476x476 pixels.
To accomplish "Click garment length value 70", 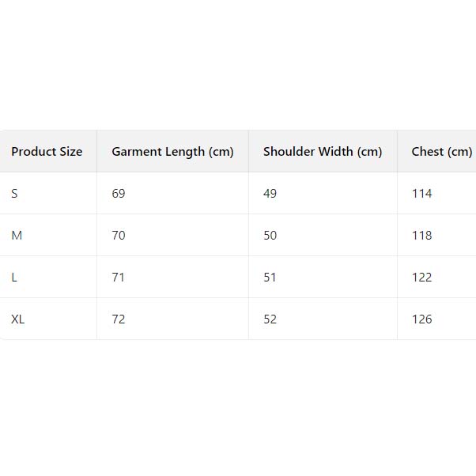I will [119, 236].
